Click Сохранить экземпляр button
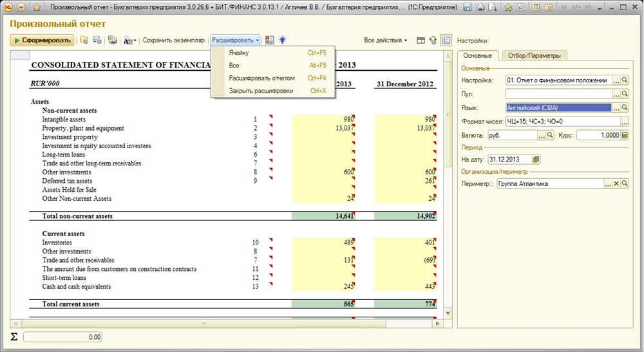Screen dimensions: 644x352 click(x=173, y=40)
